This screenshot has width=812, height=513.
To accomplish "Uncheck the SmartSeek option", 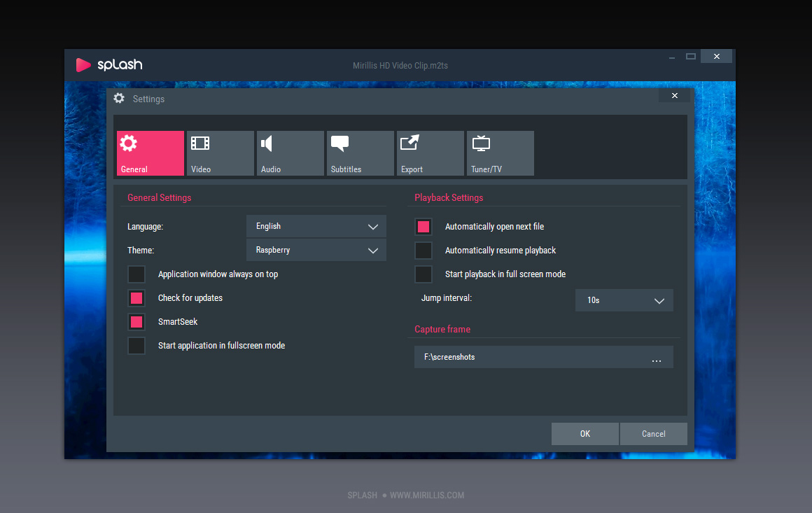I will coord(136,322).
